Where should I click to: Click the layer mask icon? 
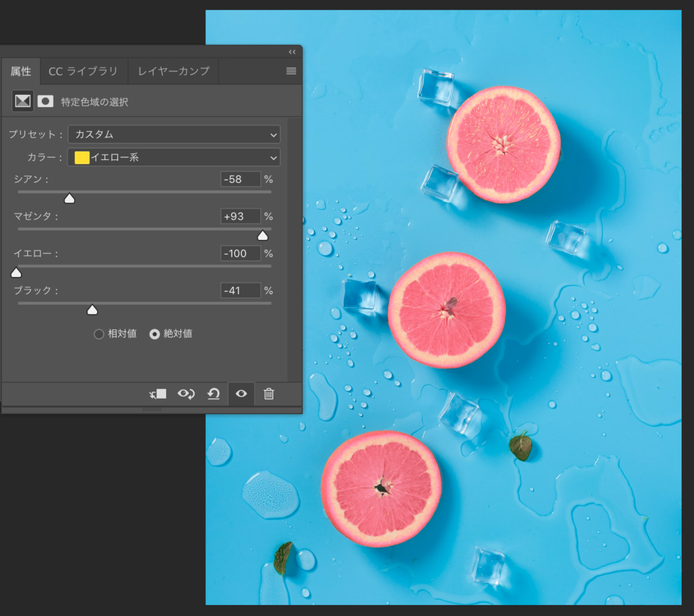45,102
